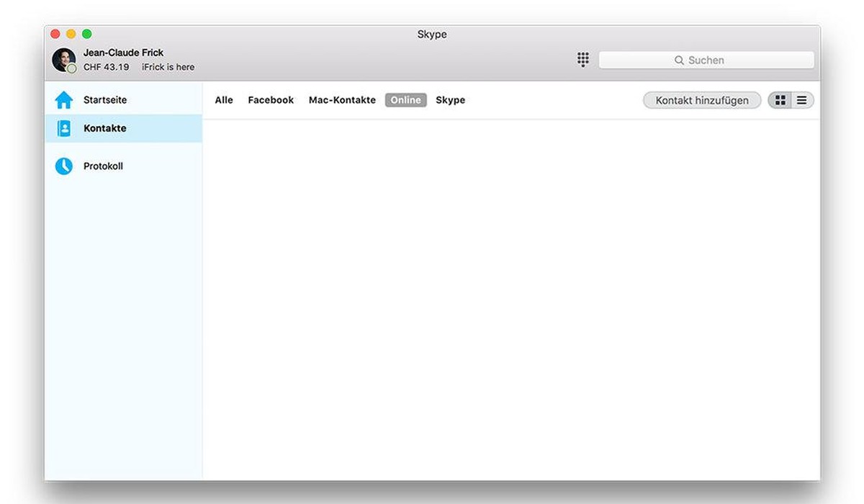864x504 pixels.
Task: Click the 'iFrick is here' mood message
Action: pos(168,67)
